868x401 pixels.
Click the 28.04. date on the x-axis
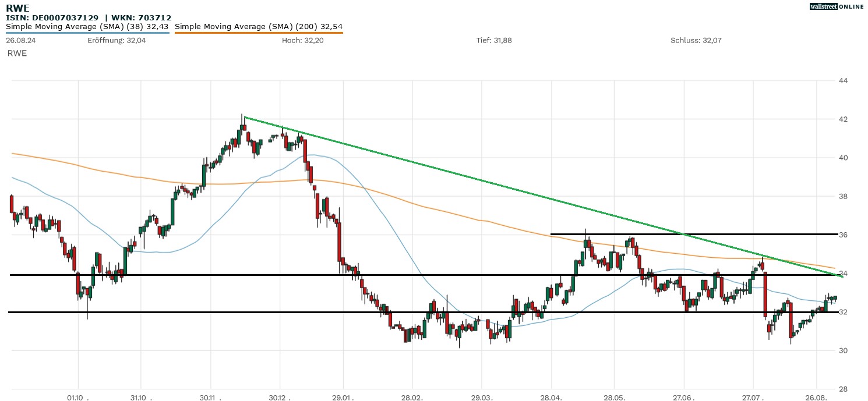[551, 397]
